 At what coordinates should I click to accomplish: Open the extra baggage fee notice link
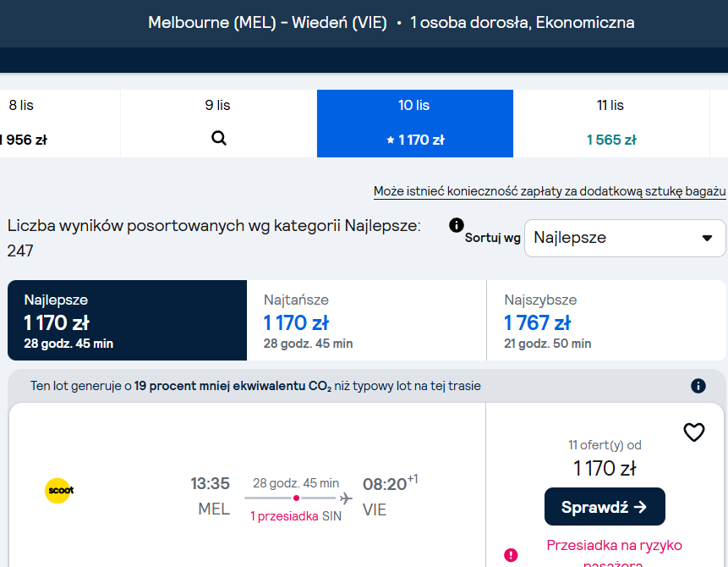click(x=550, y=191)
